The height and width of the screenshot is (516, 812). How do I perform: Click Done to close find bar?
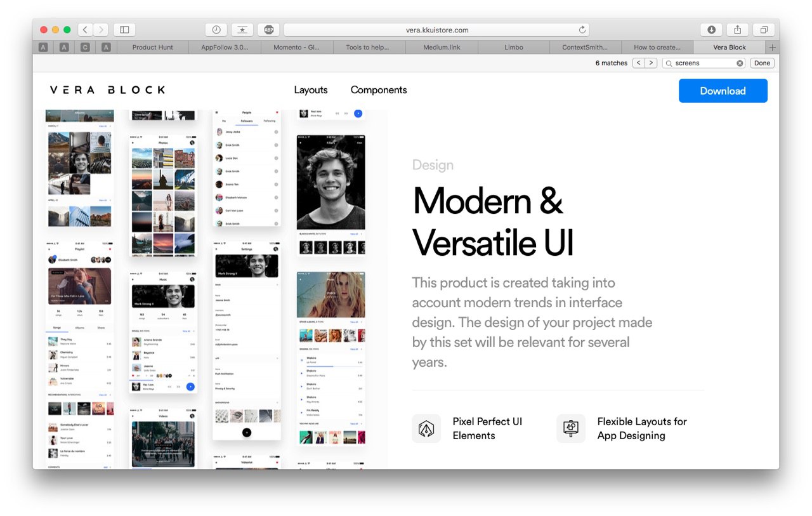pos(762,63)
